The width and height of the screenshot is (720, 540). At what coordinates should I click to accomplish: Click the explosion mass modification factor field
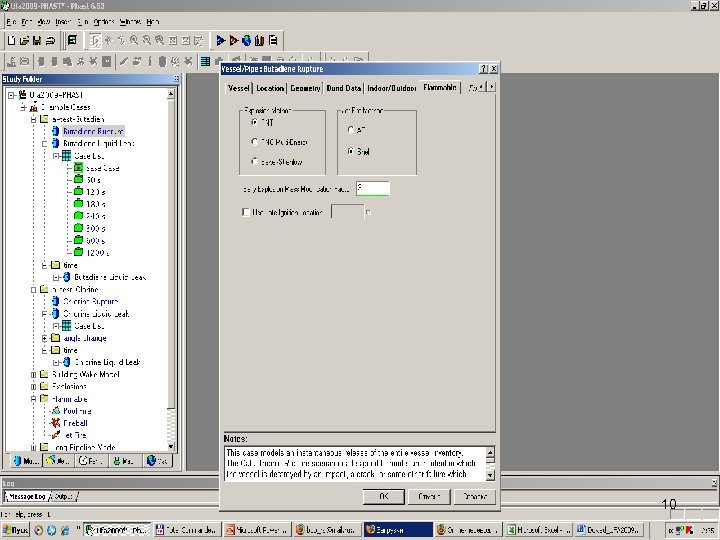(x=373, y=188)
